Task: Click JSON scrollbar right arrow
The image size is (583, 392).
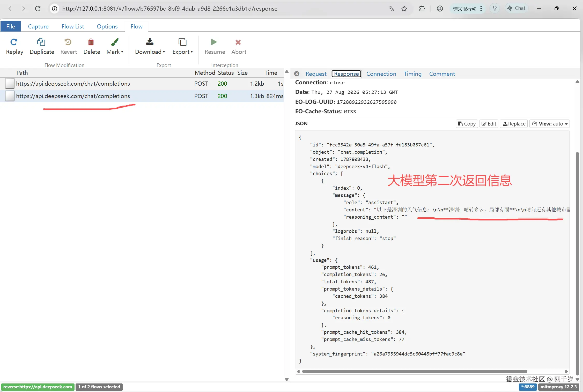Action: pos(566,371)
